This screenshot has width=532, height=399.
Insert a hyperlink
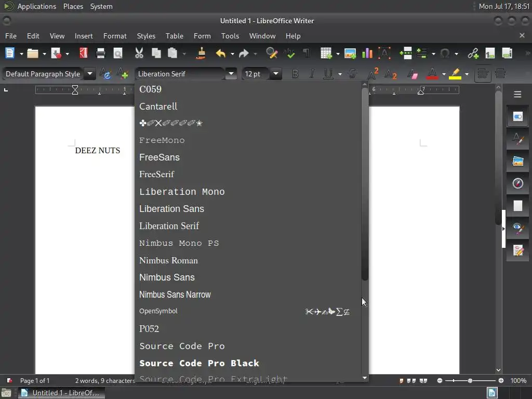(x=473, y=54)
